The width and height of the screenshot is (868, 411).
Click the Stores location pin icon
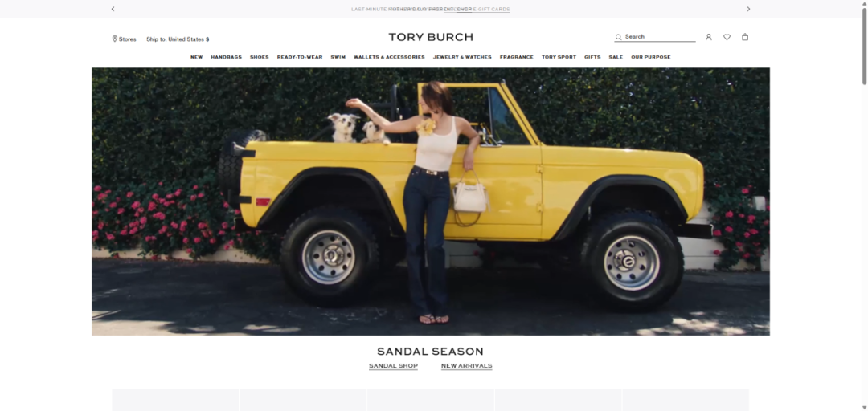(x=115, y=39)
